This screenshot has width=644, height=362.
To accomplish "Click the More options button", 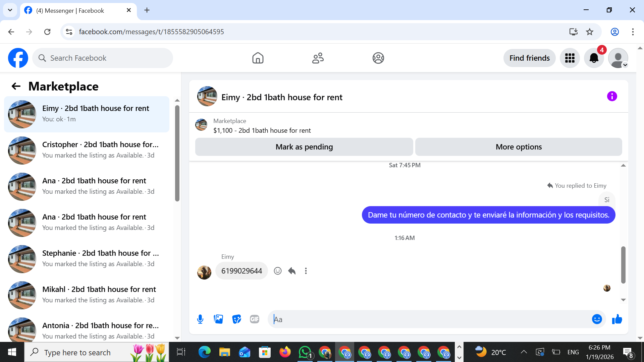I will pyautogui.click(x=518, y=147).
